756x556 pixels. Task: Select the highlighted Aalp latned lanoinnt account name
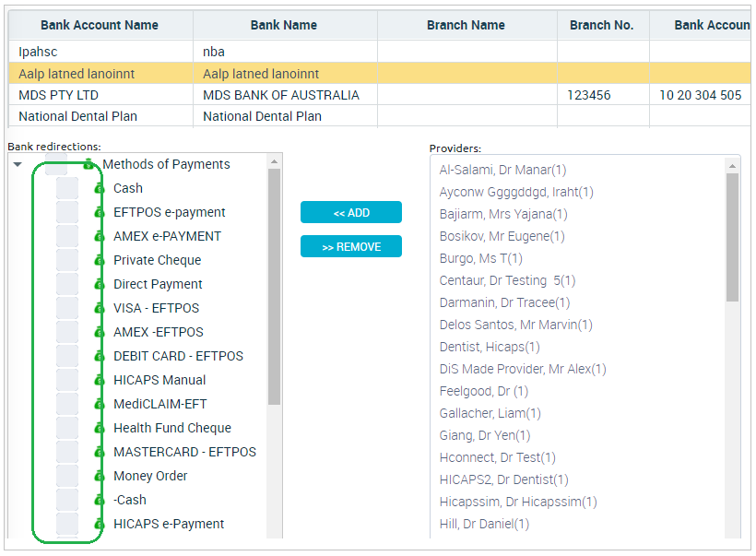tap(77, 74)
